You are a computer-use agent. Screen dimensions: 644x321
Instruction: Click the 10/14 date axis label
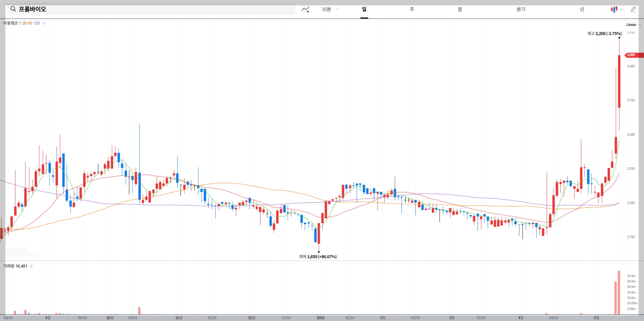coord(133,318)
